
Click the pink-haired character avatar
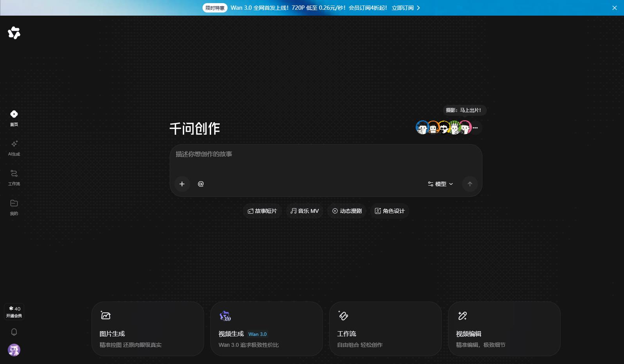[465, 128]
